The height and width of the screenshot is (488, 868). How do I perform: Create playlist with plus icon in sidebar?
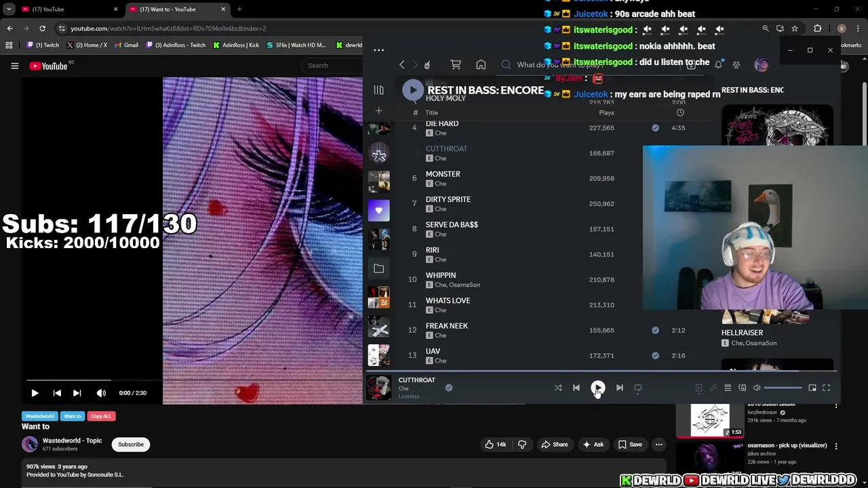[378, 110]
